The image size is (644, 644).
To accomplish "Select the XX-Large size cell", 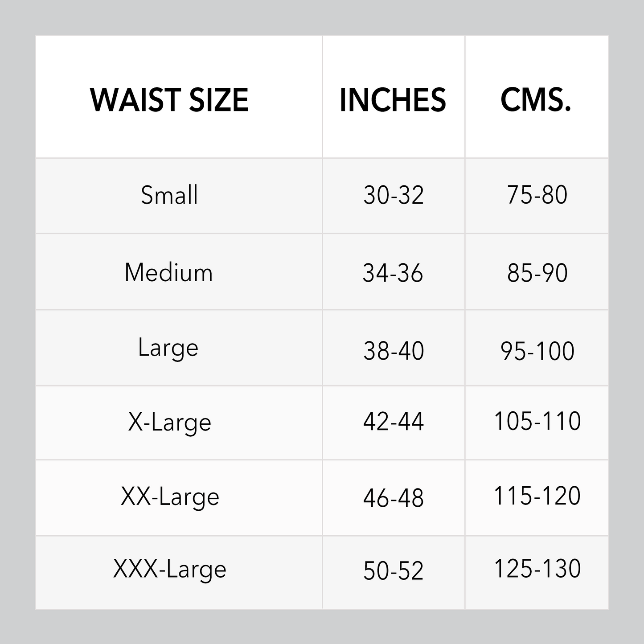I will (170, 497).
